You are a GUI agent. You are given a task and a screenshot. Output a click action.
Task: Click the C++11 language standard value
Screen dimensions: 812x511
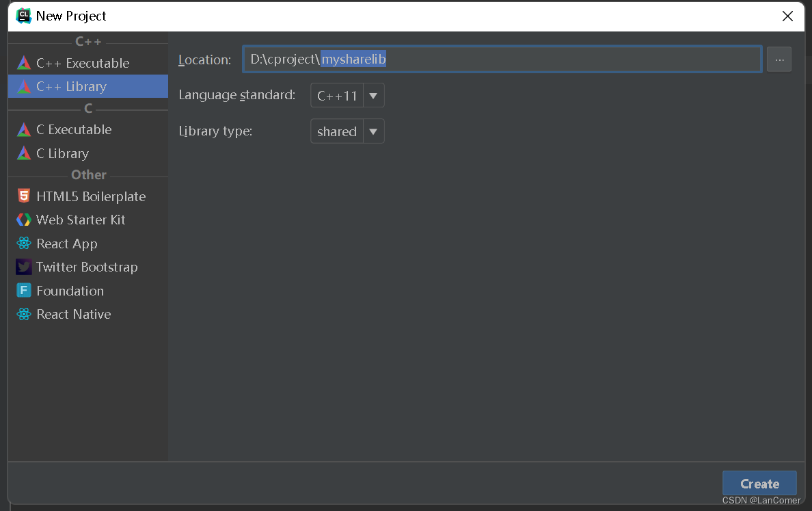[337, 96]
